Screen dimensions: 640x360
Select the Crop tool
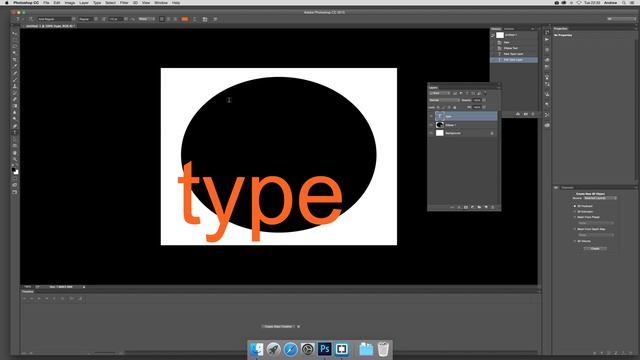click(15, 60)
